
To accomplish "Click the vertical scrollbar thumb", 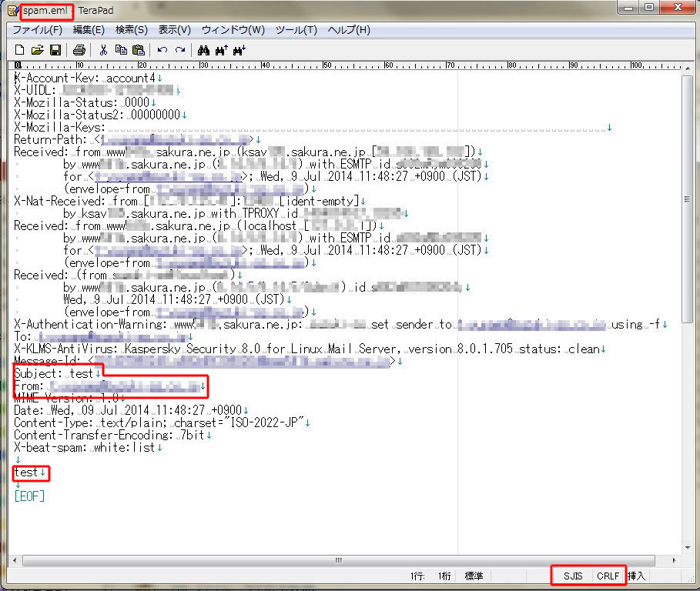I will tap(688, 199).
